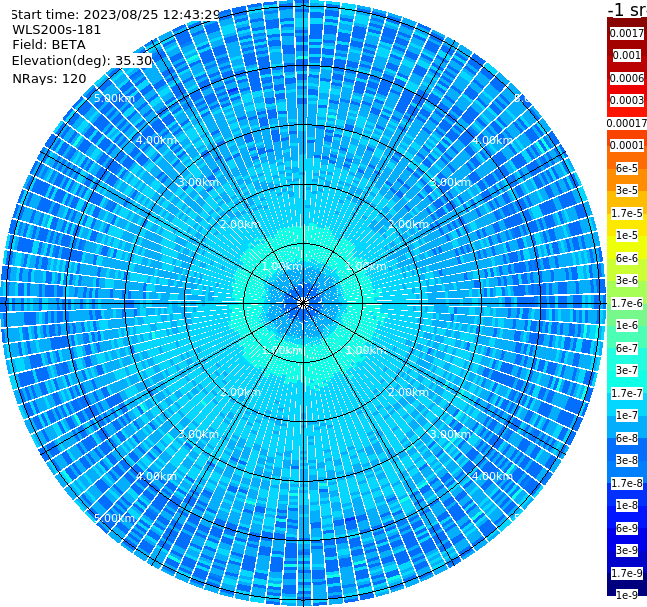
Task: Click the 6e-7 colorbar label
Action: [627, 348]
